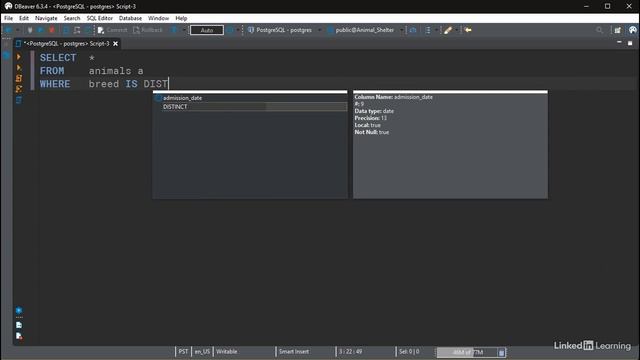
Task: Click the PST timezone status entry
Action: coord(183,351)
